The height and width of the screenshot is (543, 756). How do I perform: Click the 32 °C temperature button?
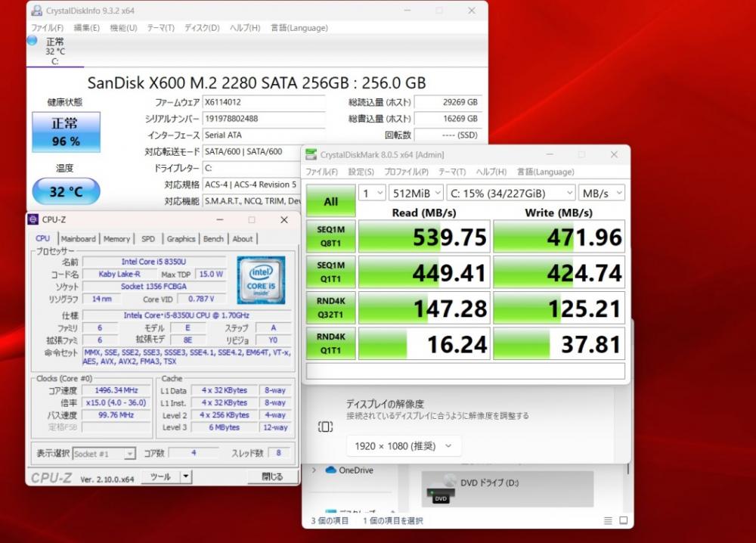(x=66, y=191)
